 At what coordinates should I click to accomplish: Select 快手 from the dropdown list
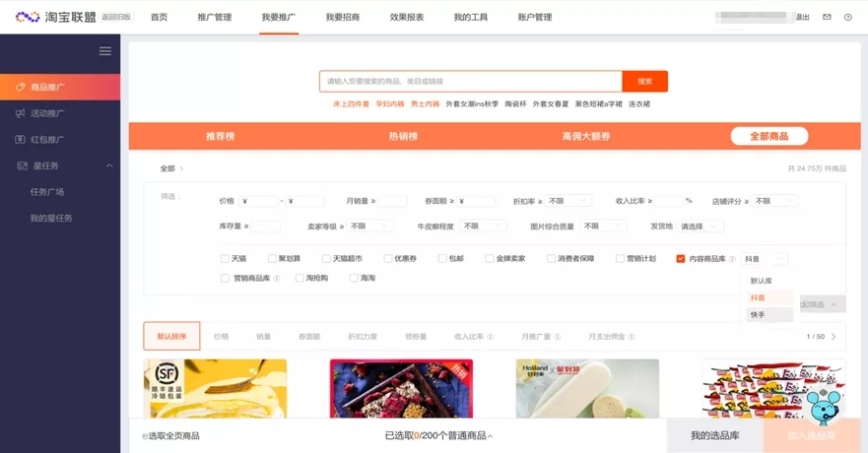tap(769, 315)
